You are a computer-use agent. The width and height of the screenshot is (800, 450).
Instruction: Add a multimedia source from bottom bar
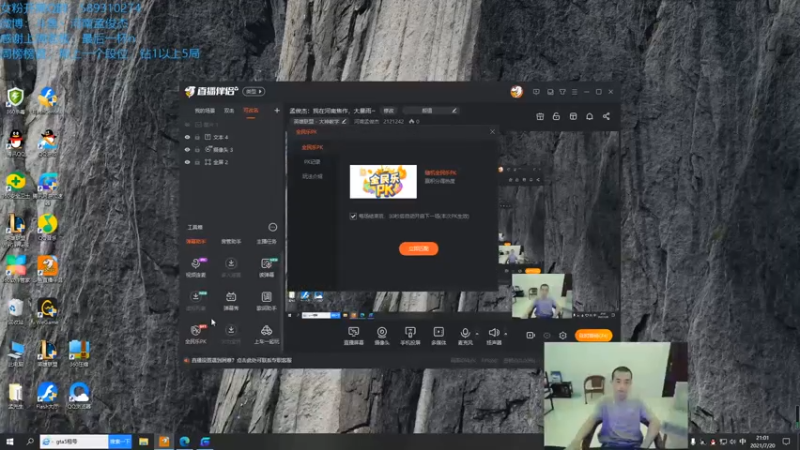(438, 336)
